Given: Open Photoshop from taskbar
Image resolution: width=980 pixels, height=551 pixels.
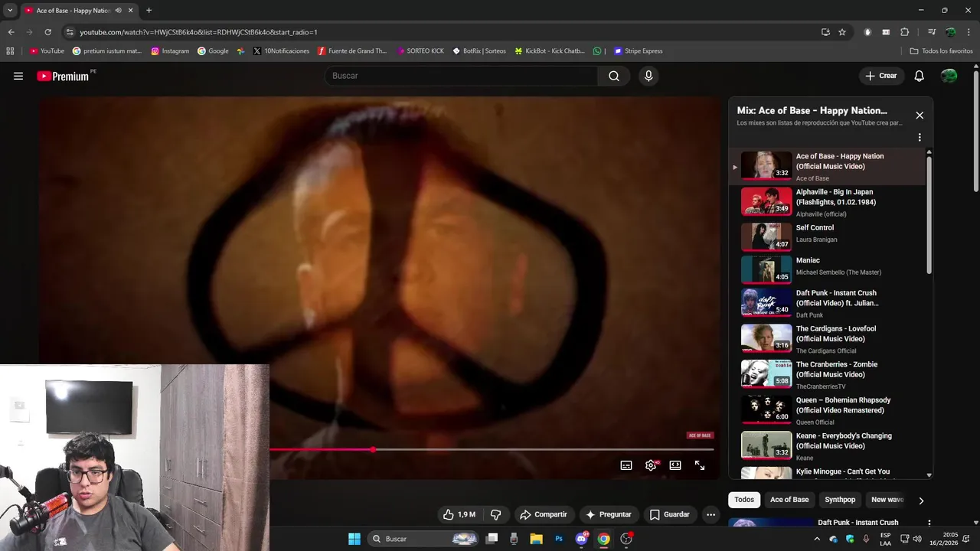Looking at the screenshot, I should [559, 539].
